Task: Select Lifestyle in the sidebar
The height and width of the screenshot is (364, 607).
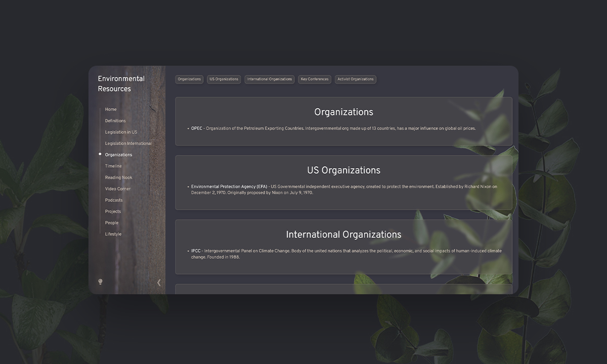Action: point(113,234)
